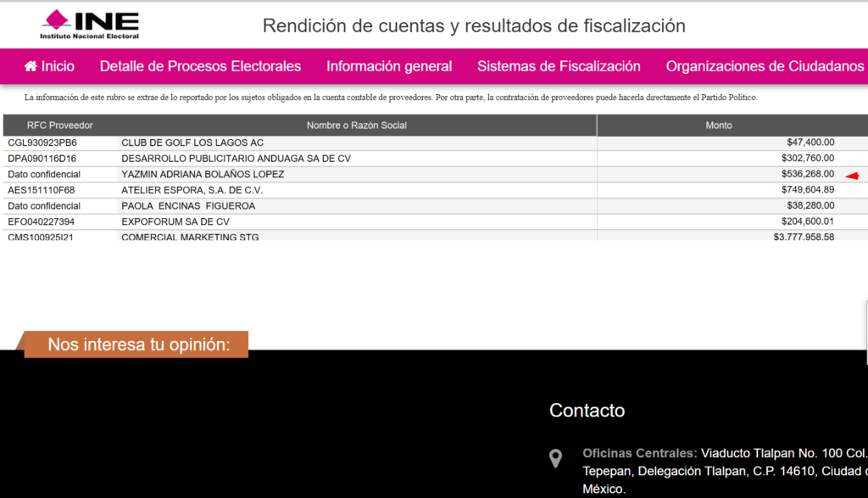
Task: Select the YAZMIN ADRIANA BOLAÑOS LOPEZ name cell
Action: [x=203, y=175]
